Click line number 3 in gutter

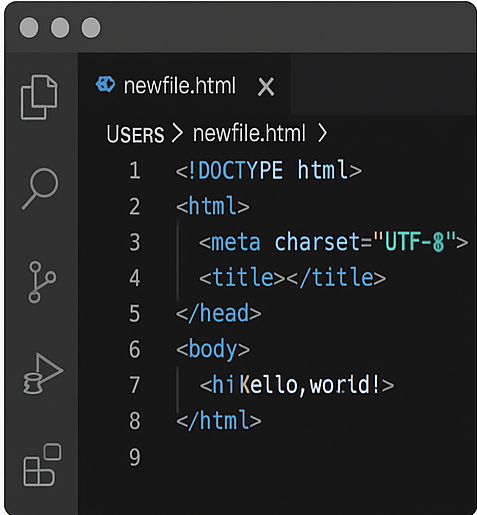point(135,242)
